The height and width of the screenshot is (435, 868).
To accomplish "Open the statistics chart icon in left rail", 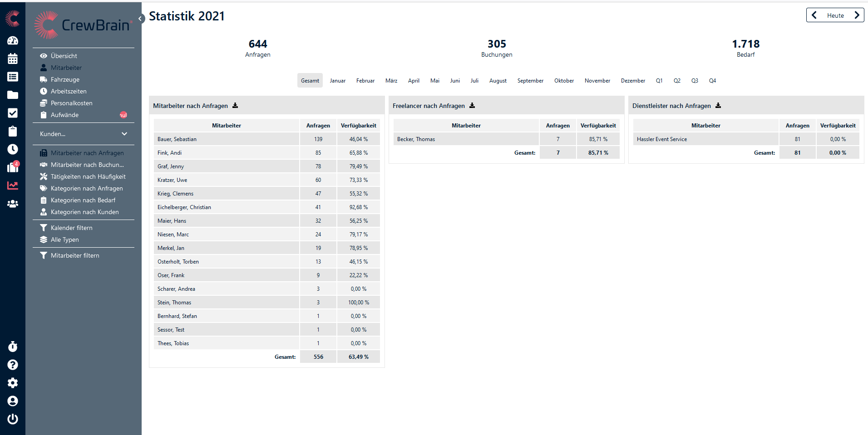I will [13, 186].
